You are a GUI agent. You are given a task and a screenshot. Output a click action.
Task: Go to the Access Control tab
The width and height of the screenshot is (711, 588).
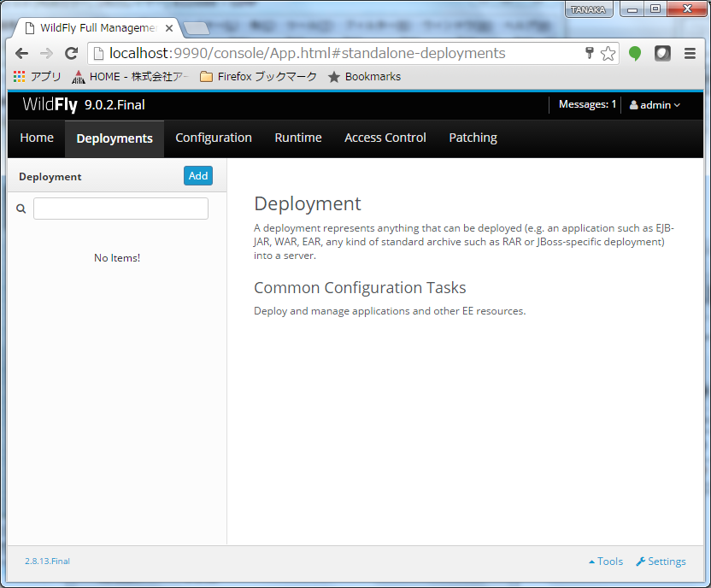[385, 138]
